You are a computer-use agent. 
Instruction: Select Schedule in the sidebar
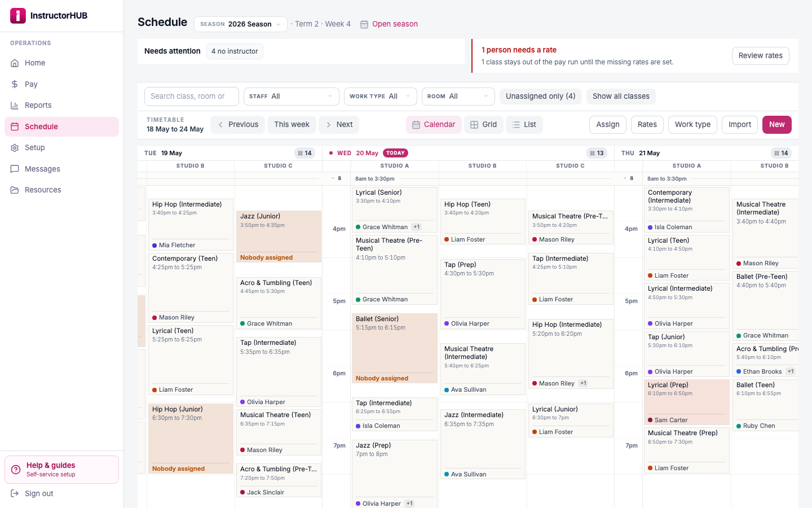tap(61, 126)
